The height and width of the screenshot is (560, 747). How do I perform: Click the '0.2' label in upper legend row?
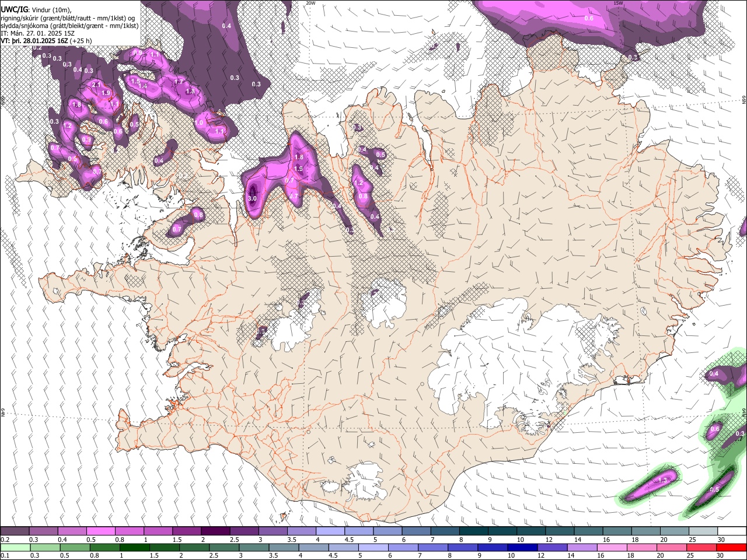point(5,540)
